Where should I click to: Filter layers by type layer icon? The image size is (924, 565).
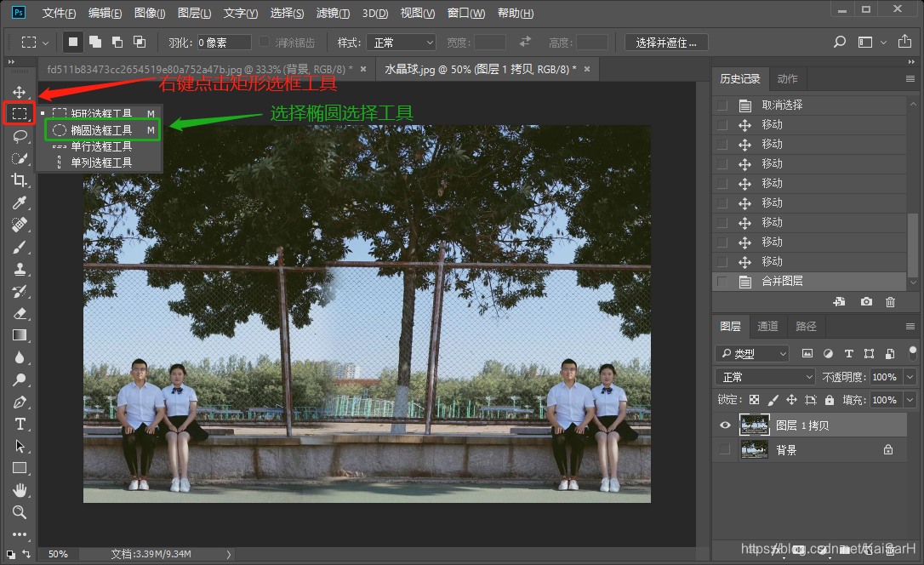[x=848, y=353]
